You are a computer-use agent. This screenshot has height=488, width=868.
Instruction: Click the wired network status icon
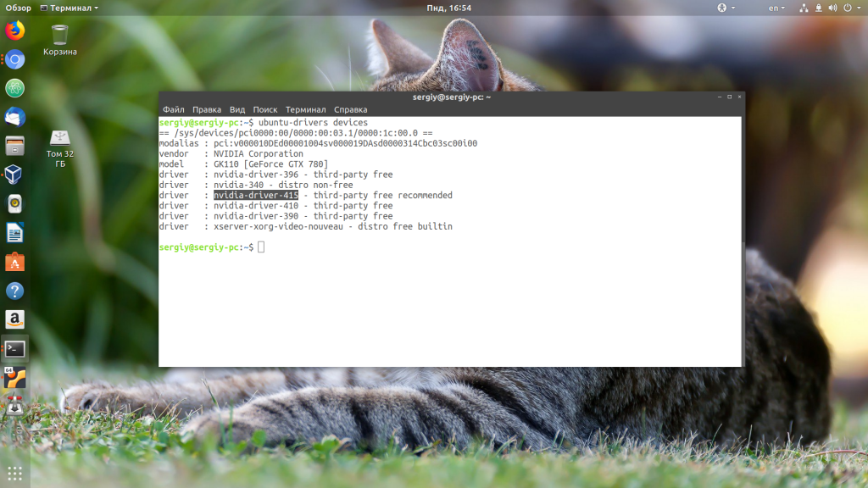[804, 8]
